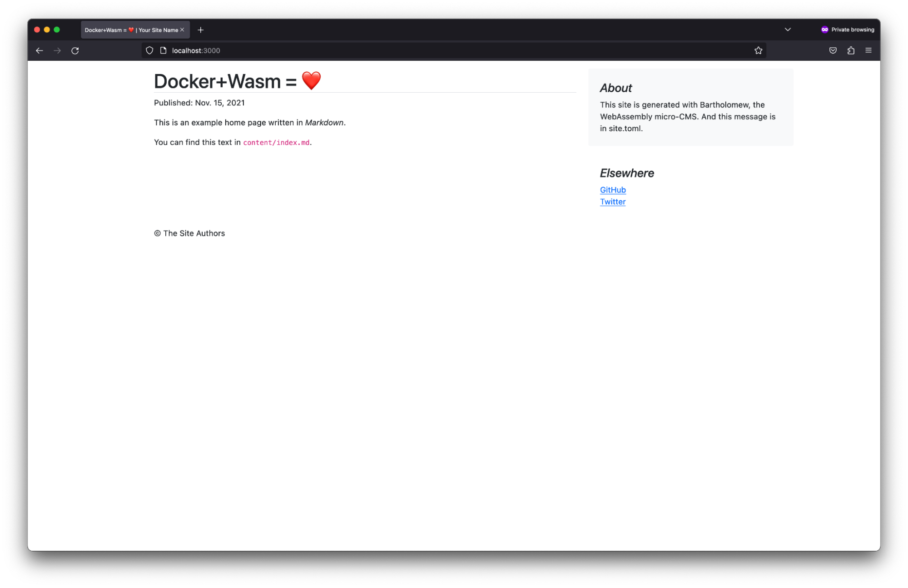Click the forward navigation arrow
Image resolution: width=908 pixels, height=588 pixels.
pyautogui.click(x=57, y=50)
